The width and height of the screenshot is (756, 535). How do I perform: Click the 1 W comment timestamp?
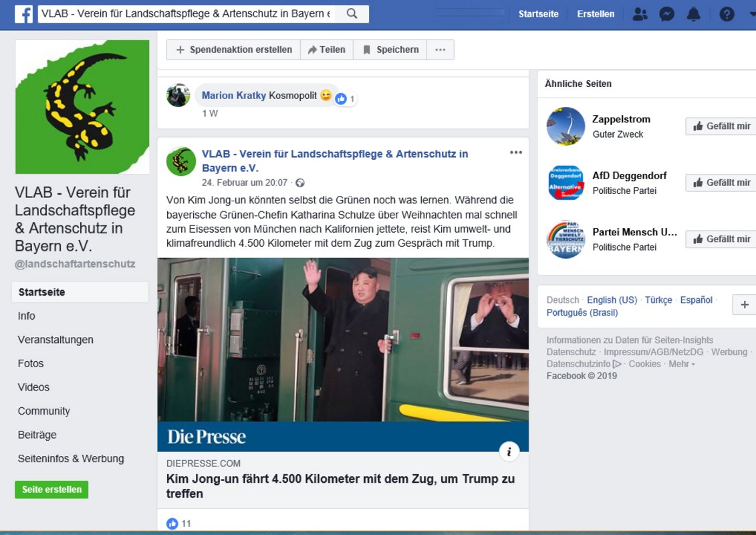pyautogui.click(x=210, y=114)
